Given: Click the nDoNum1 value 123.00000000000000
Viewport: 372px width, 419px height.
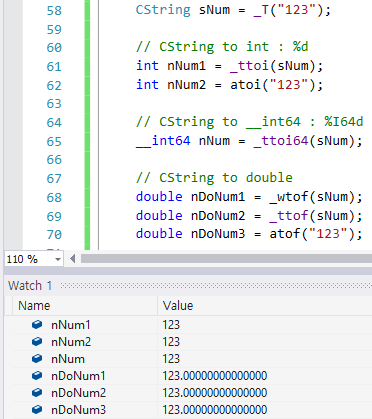Looking at the screenshot, I should 215,376.
